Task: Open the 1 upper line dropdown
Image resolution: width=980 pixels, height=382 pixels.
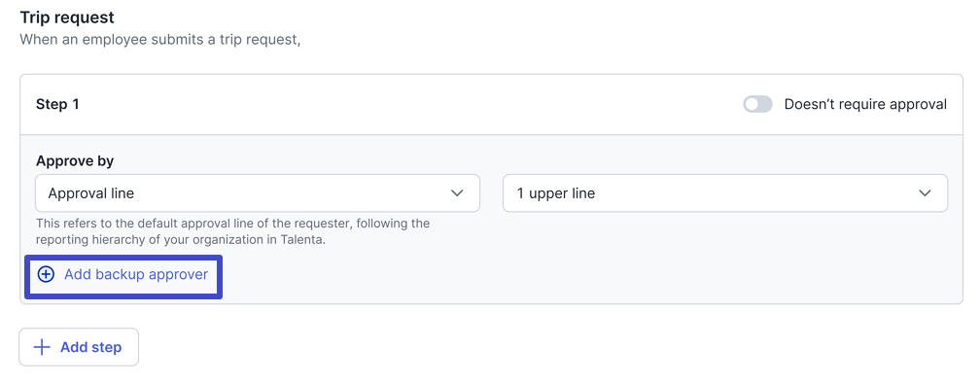Action: [725, 193]
